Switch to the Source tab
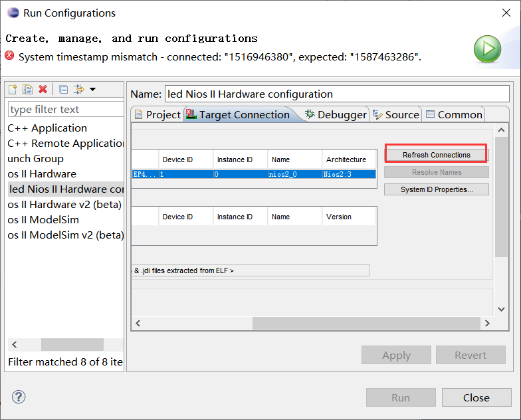 coord(395,114)
